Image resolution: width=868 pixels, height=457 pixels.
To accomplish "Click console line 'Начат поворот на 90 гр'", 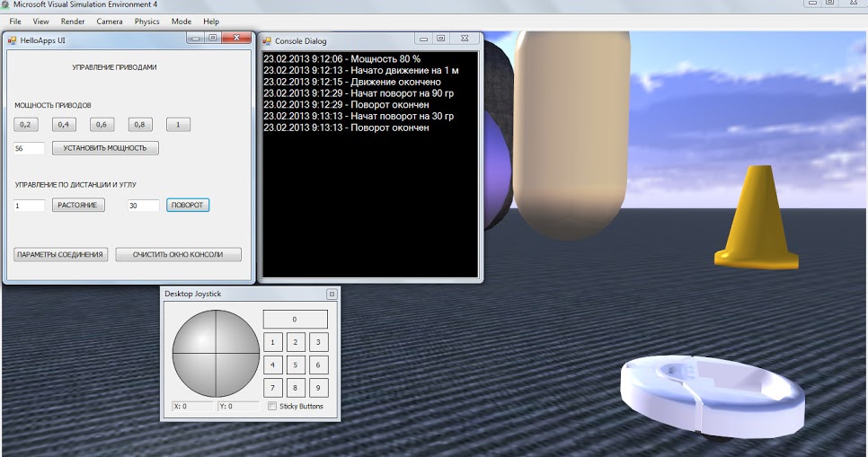I will [402, 93].
